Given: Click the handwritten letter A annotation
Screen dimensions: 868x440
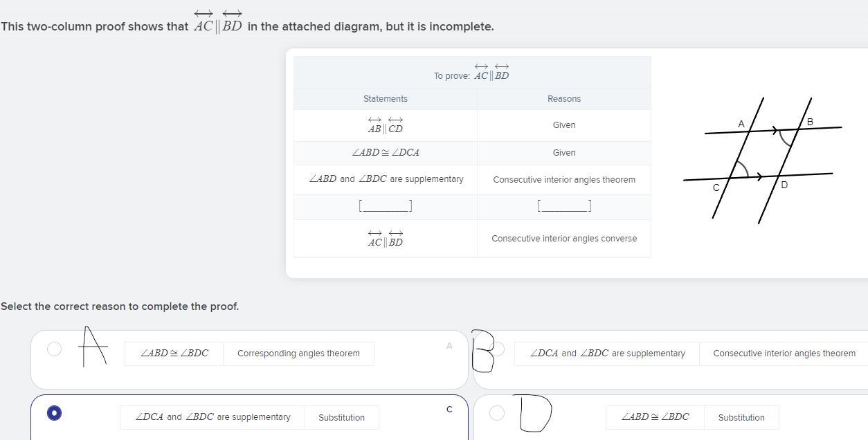Looking at the screenshot, I should coord(93,346).
